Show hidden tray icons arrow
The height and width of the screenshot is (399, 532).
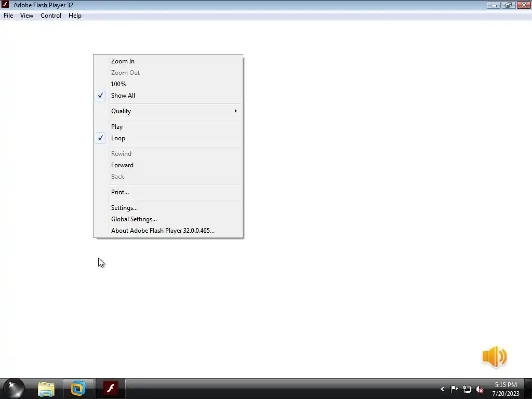[x=442, y=389]
